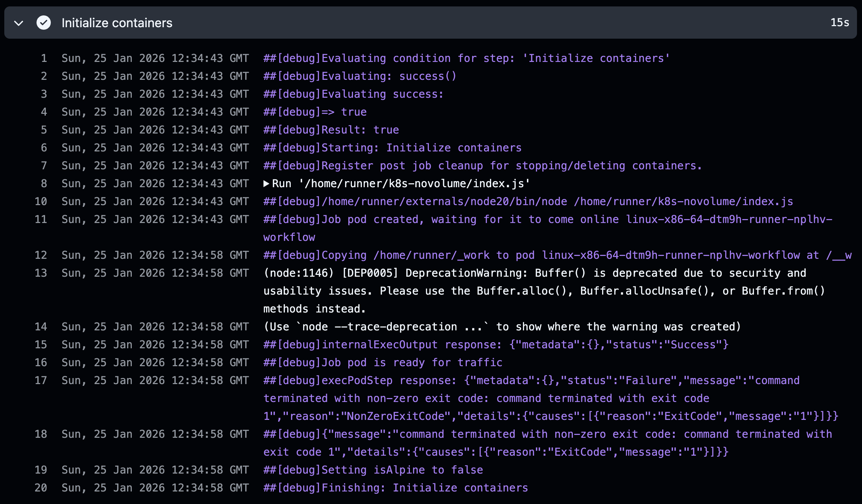The width and height of the screenshot is (862, 504).
Task: Click the Initialize containers step title
Action: click(x=117, y=23)
